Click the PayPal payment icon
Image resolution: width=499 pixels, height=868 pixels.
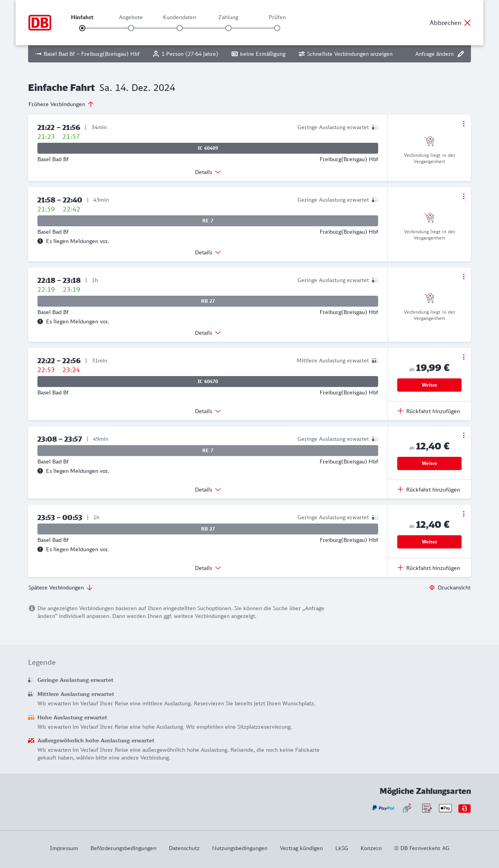pyautogui.click(x=383, y=808)
